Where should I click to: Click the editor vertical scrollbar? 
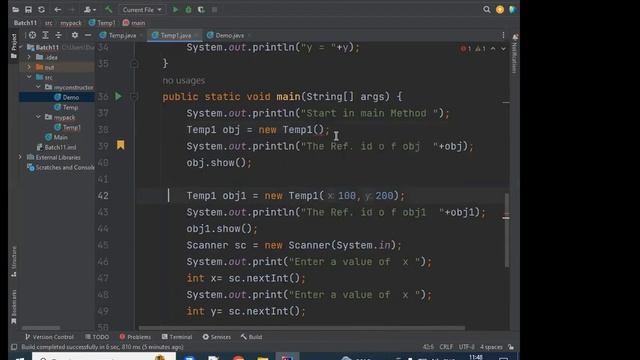(x=507, y=231)
